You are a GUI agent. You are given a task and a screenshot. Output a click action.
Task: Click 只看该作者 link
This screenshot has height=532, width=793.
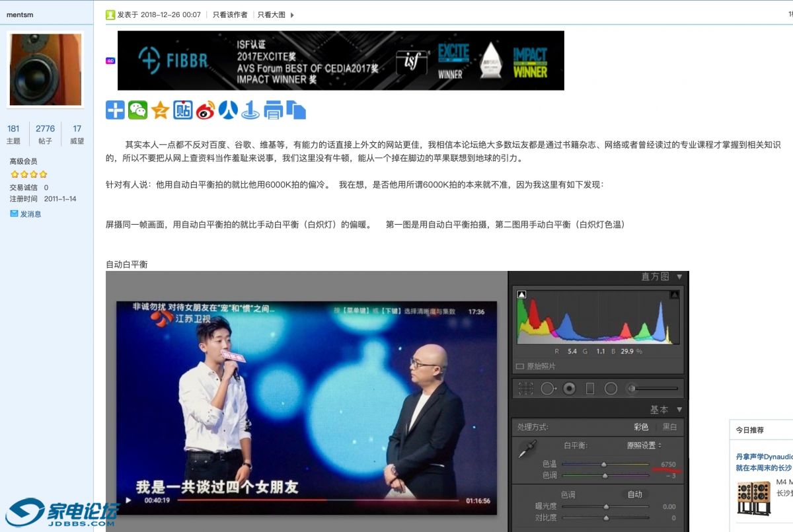(x=230, y=15)
